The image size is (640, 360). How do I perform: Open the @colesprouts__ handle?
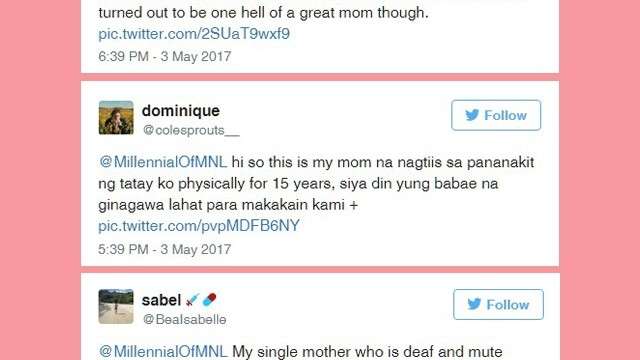pos(191,130)
